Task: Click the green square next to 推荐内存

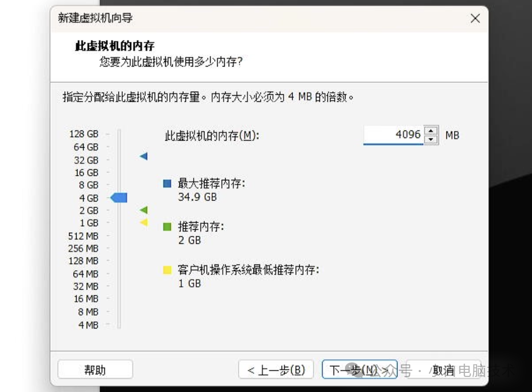Action: [167, 227]
